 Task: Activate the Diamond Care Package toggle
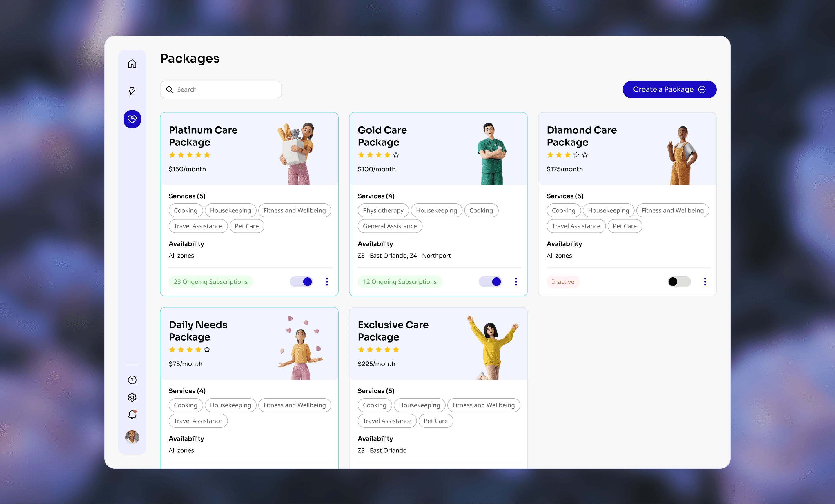coord(679,282)
